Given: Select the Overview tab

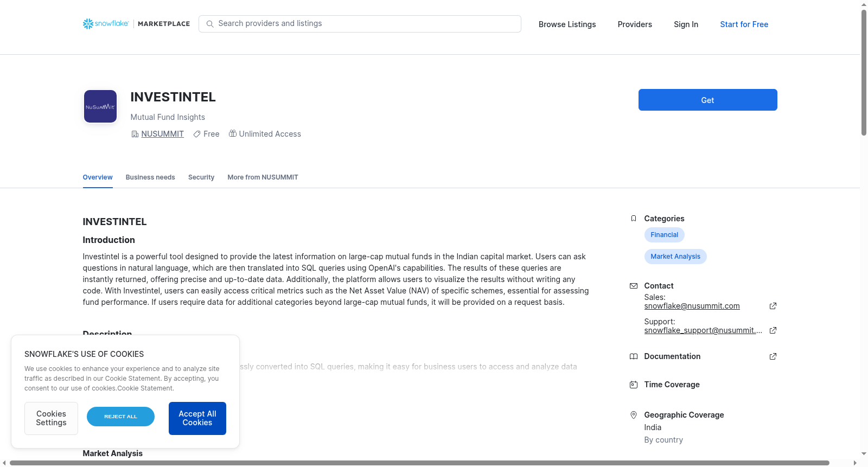Looking at the screenshot, I should coord(98,177).
